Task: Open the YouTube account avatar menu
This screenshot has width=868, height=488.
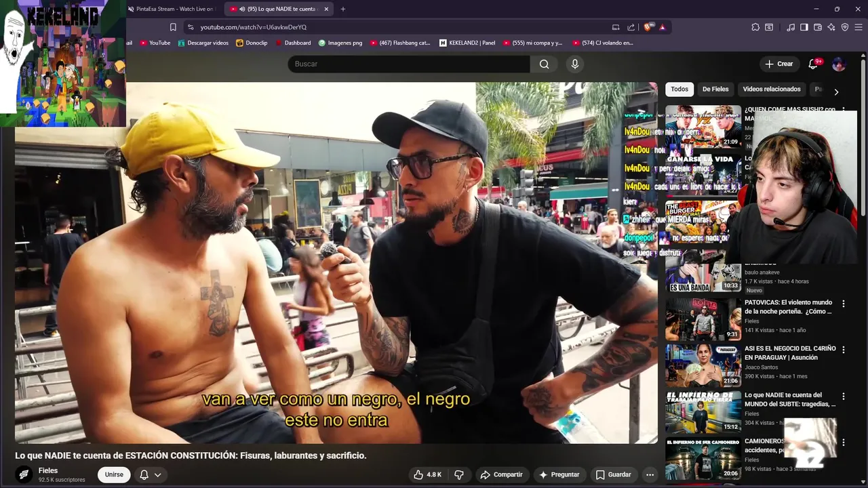Action: (839, 64)
